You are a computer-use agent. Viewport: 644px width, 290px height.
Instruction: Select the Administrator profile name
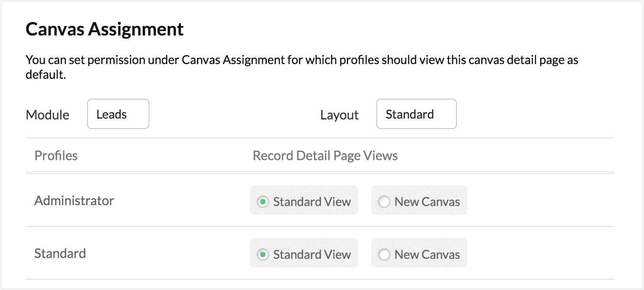click(x=74, y=201)
